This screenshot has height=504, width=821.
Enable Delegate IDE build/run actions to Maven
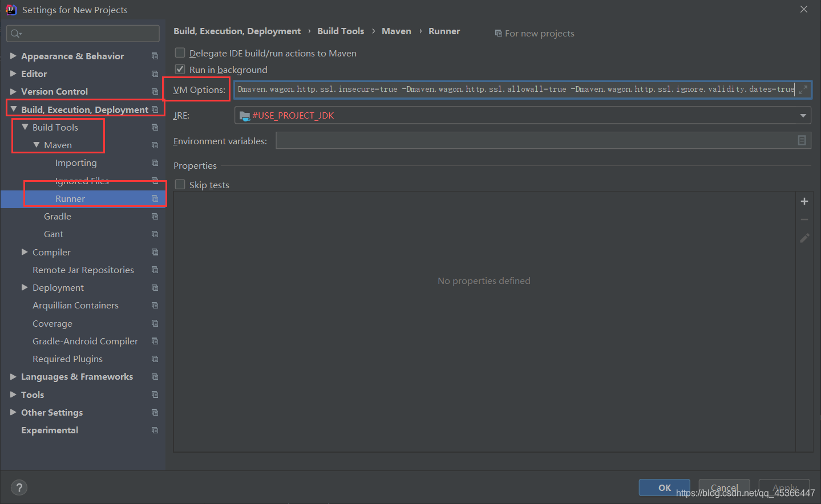point(180,53)
